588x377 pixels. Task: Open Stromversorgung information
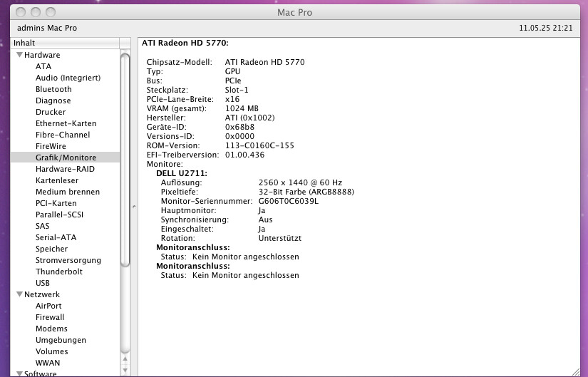68,260
